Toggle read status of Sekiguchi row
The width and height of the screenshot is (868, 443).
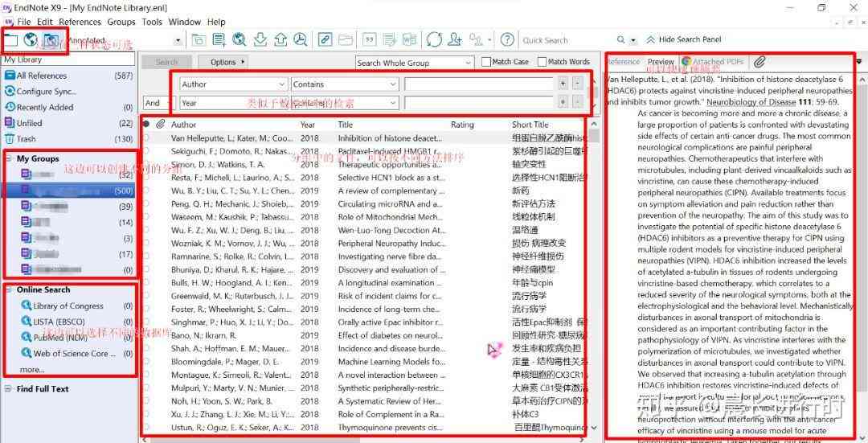[x=146, y=151]
